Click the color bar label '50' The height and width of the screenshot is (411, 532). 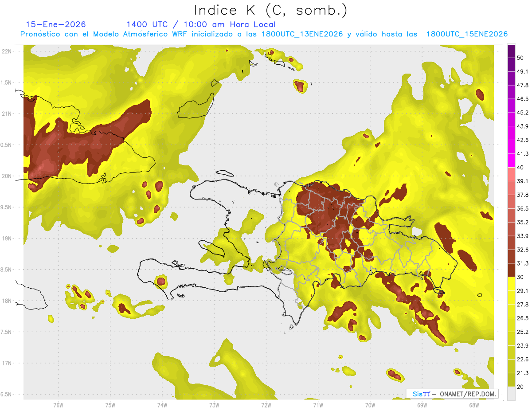(x=520, y=58)
